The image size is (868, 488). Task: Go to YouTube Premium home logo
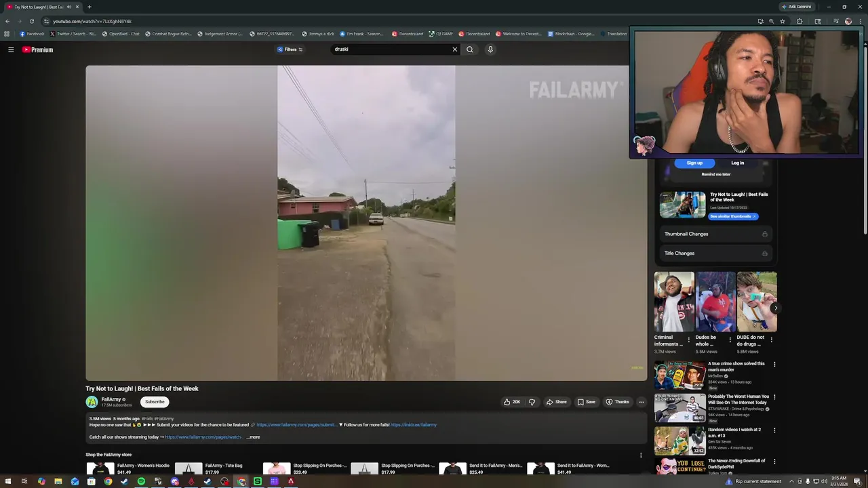pyautogui.click(x=37, y=49)
